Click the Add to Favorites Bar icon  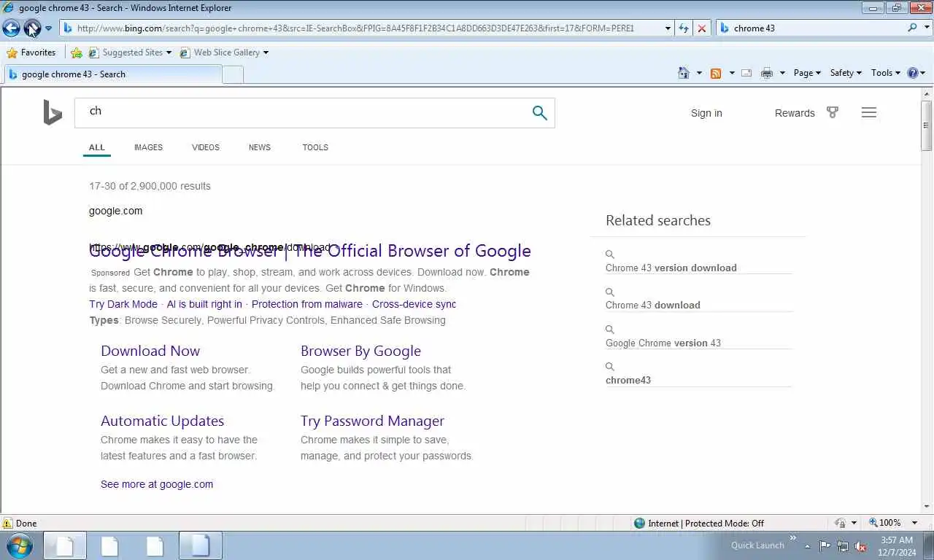pos(77,52)
